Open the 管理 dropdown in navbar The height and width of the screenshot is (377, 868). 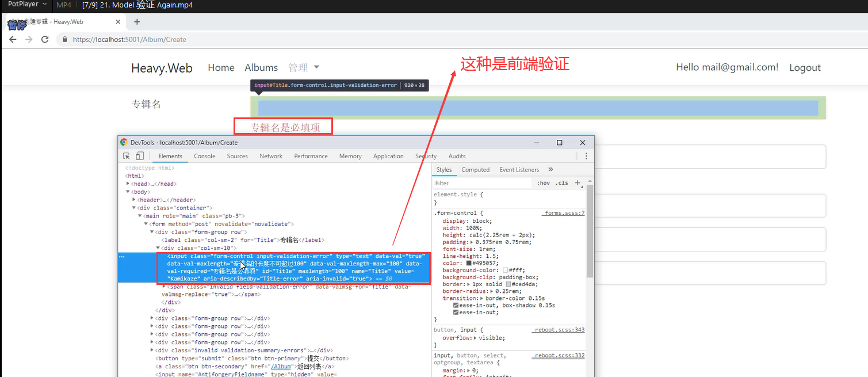pos(304,67)
